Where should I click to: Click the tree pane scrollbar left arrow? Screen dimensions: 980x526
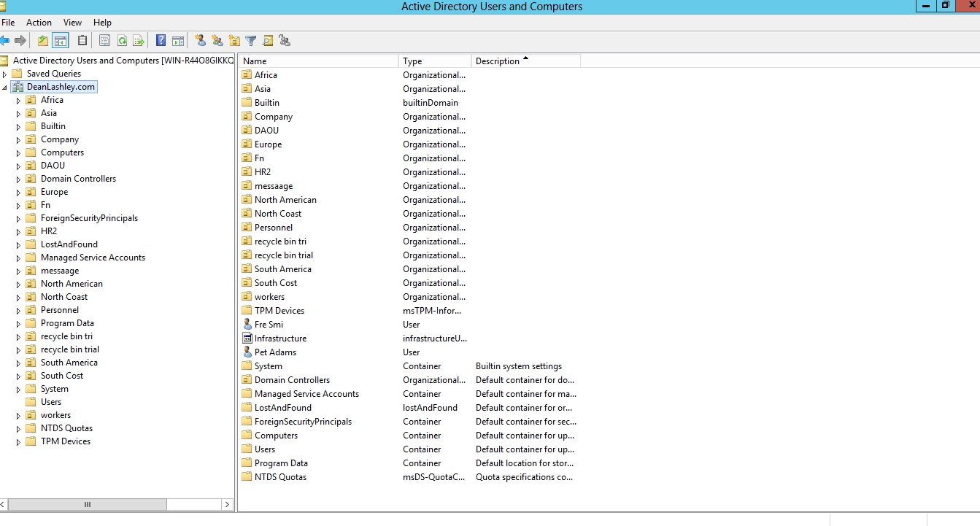click(x=4, y=504)
